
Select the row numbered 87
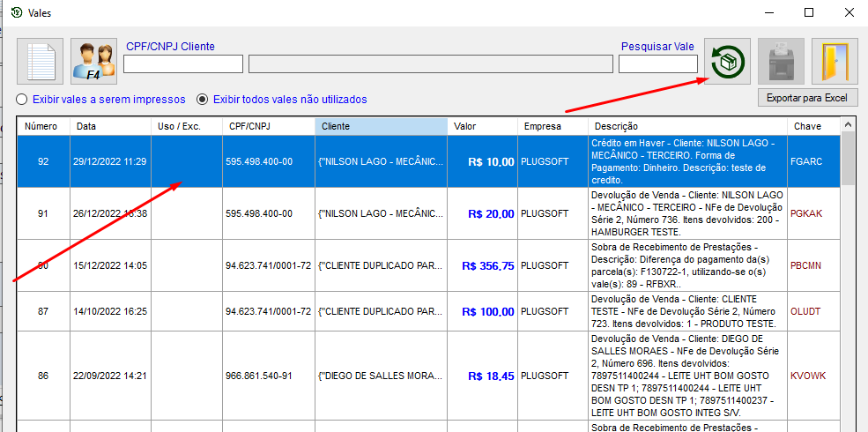click(428, 312)
